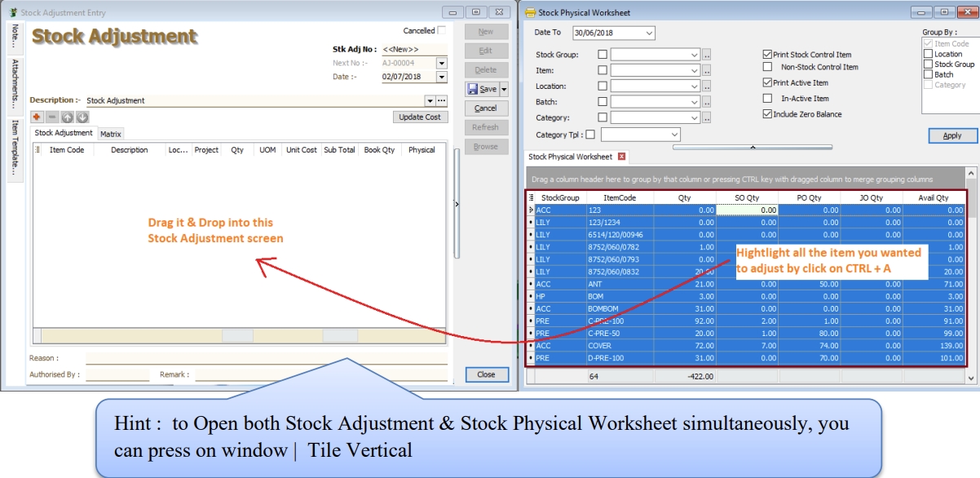Viewport: 980px width, 478px height.
Task: Enable Location in Group By list
Action: pyautogui.click(x=928, y=54)
